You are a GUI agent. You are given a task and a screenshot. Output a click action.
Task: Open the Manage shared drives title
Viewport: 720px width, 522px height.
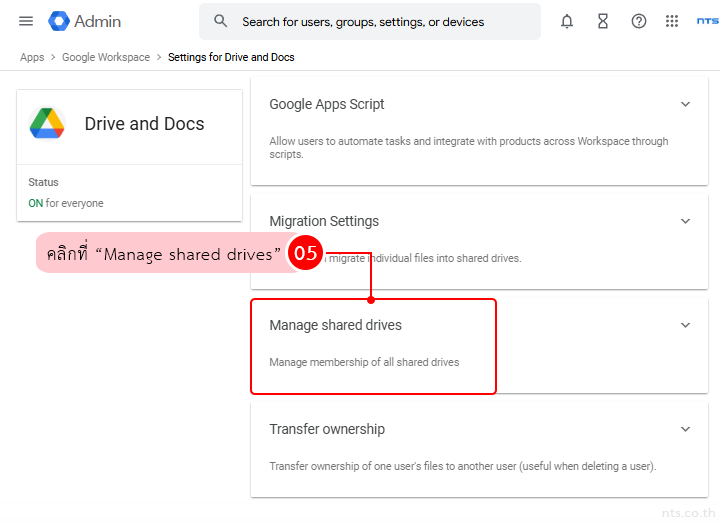(335, 325)
